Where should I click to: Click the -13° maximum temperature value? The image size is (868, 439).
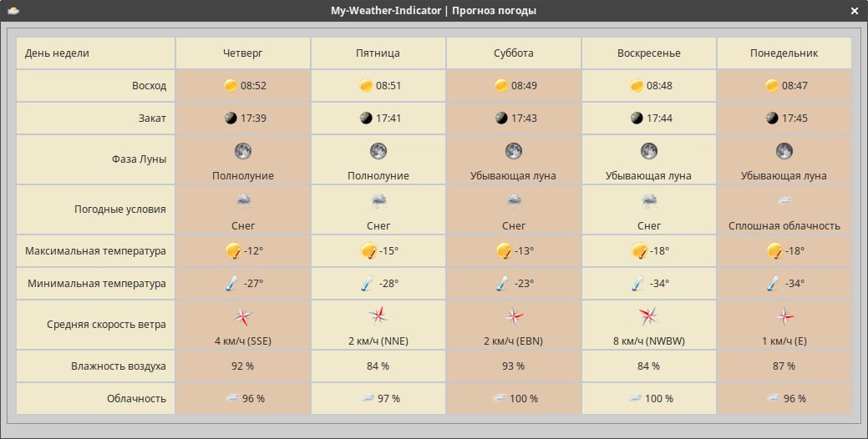[525, 250]
